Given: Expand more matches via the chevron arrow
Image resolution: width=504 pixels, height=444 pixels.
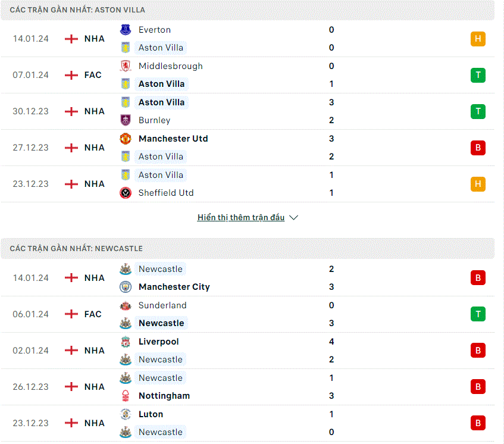Looking at the screenshot, I should (293, 218).
